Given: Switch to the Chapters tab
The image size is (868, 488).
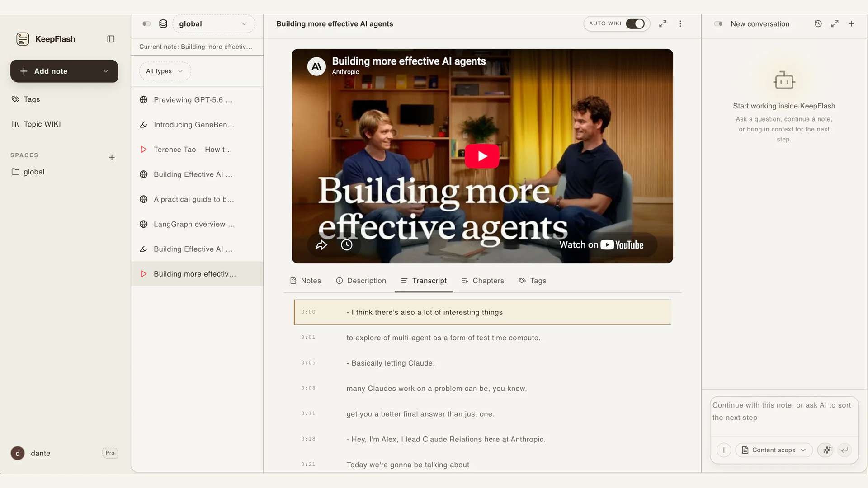Looking at the screenshot, I should pos(483,281).
